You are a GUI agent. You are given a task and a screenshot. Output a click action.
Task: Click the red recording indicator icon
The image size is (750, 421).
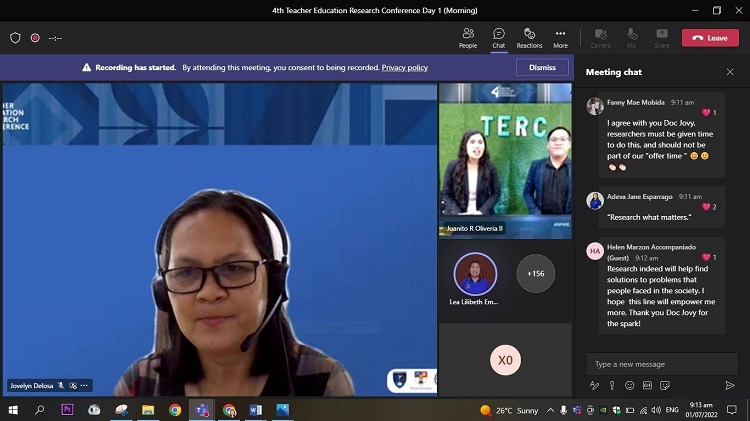(x=35, y=38)
